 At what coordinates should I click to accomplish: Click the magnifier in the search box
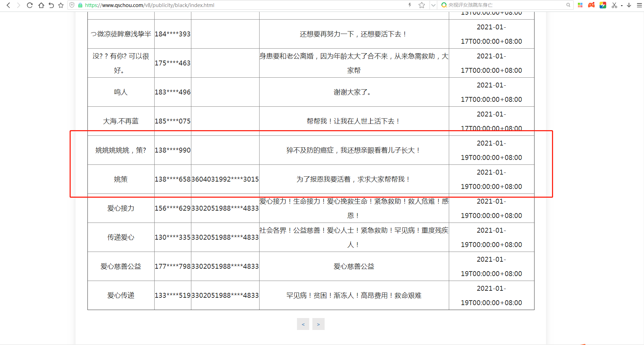(568, 5)
